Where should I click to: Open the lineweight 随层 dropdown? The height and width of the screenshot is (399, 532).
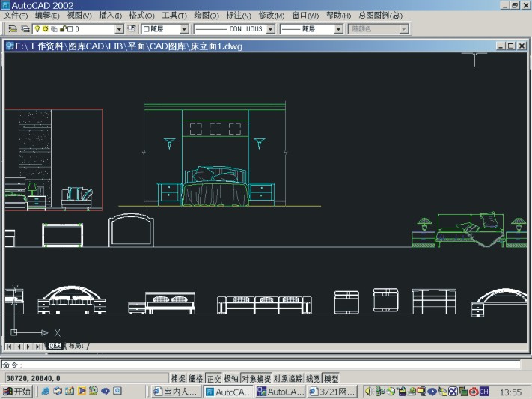point(337,29)
